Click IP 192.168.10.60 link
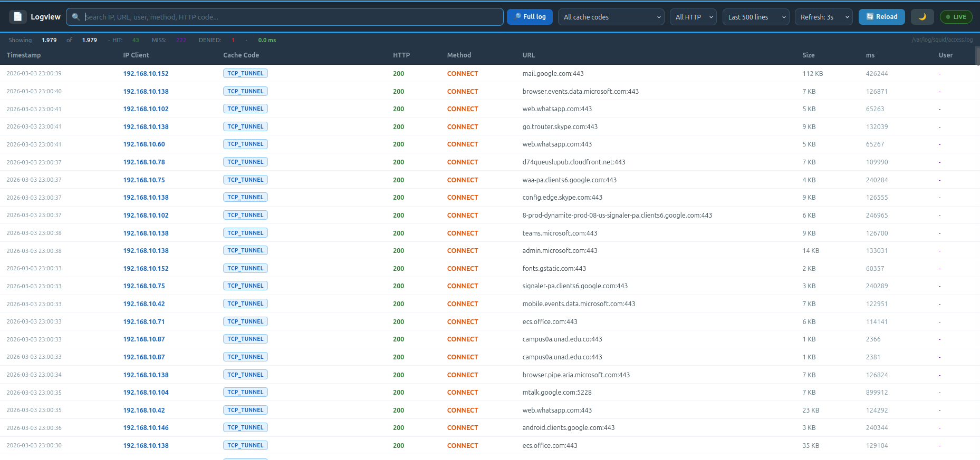The image size is (980, 460). click(x=144, y=144)
